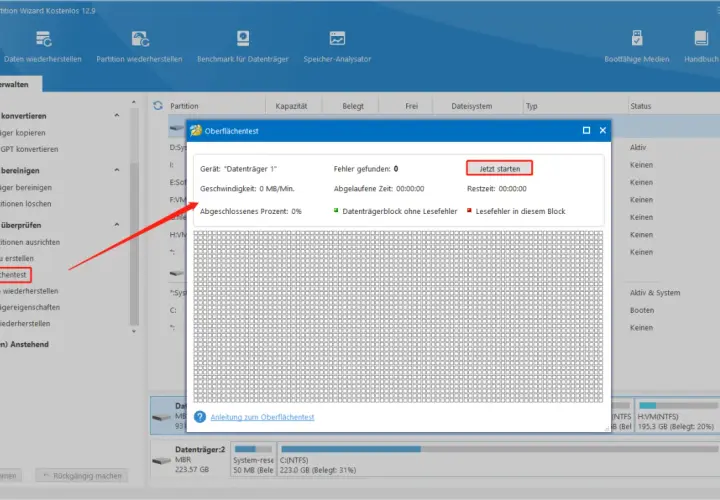Select sidebar item ending 'iederherstellen' at bottom
This screenshot has height=500, width=720.
pos(25,323)
